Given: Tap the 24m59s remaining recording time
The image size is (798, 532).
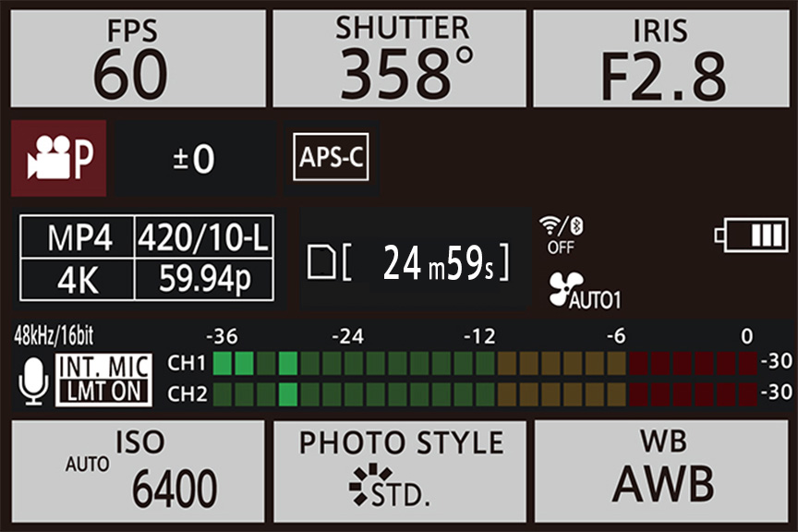Looking at the screenshot, I should point(439,262).
